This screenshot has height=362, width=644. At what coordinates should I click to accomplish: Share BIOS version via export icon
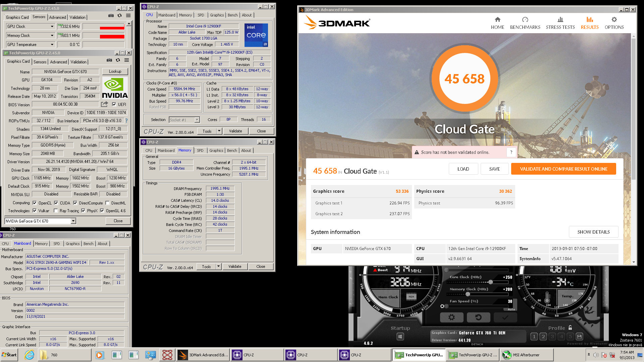105,104
